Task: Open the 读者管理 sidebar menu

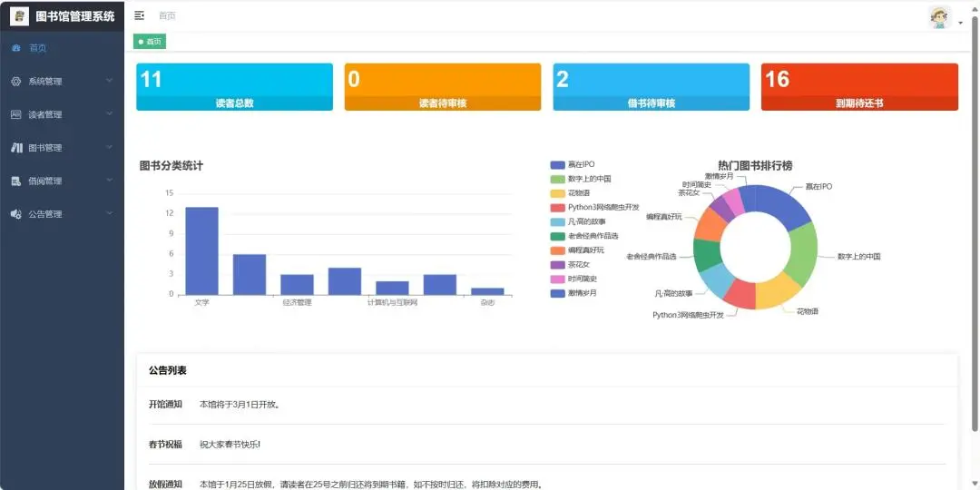Action: point(62,114)
